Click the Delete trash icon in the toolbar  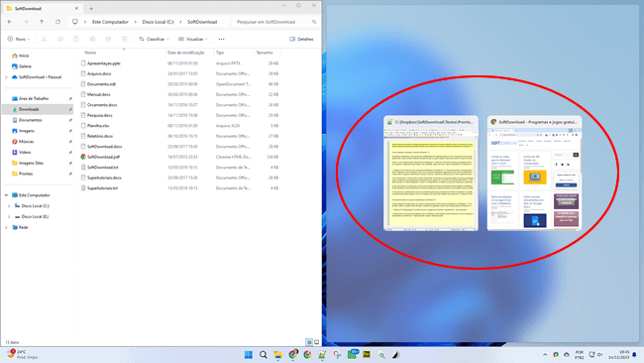(125, 39)
